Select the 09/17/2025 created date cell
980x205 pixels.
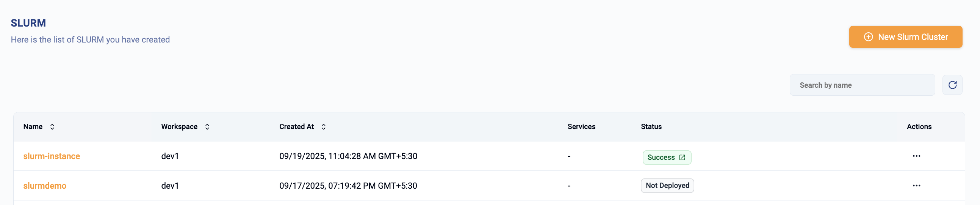point(348,186)
